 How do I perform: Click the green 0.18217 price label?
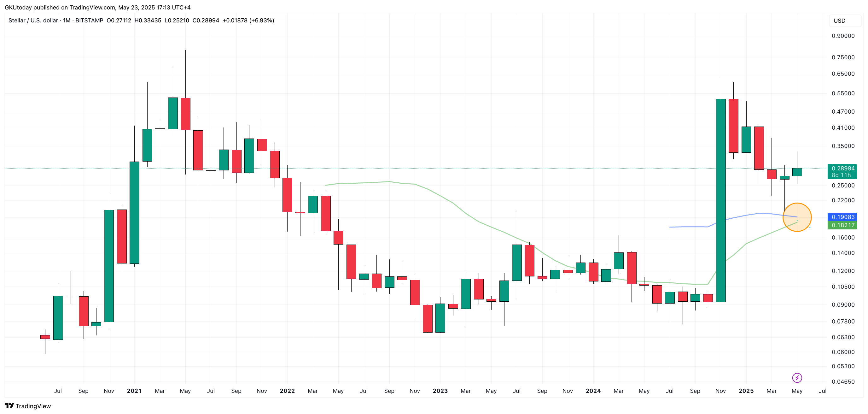click(842, 225)
